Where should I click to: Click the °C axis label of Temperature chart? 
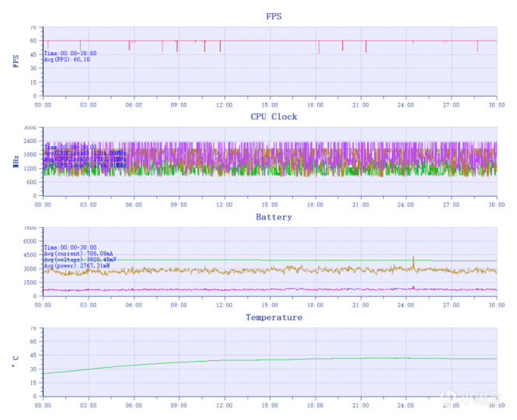click(x=16, y=362)
